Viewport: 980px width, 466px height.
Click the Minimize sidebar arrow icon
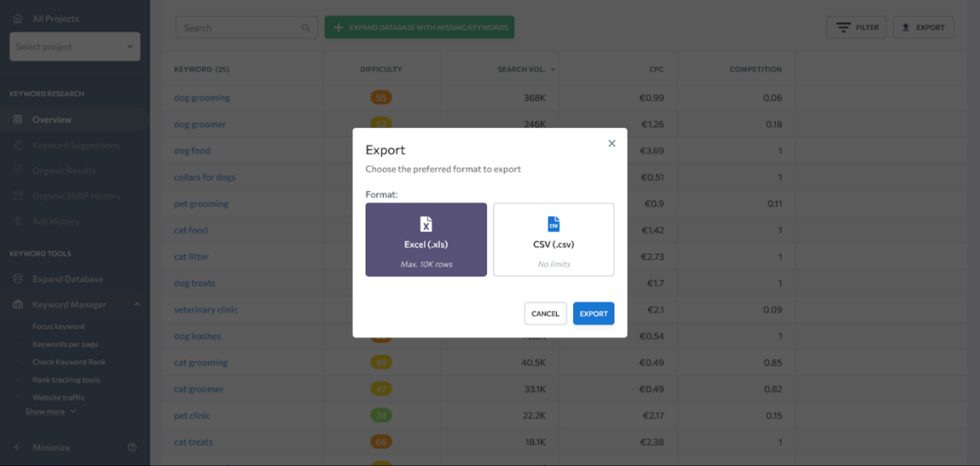pyautogui.click(x=18, y=447)
